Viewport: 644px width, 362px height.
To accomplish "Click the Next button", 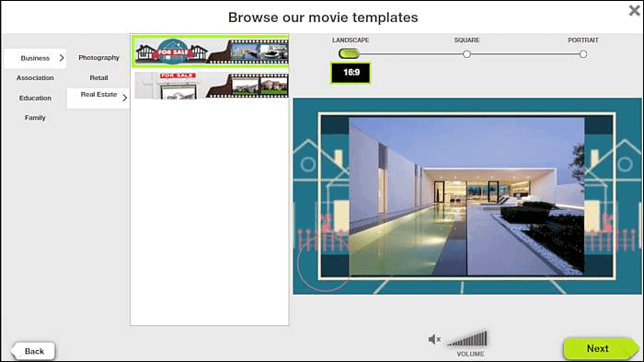I will (601, 348).
